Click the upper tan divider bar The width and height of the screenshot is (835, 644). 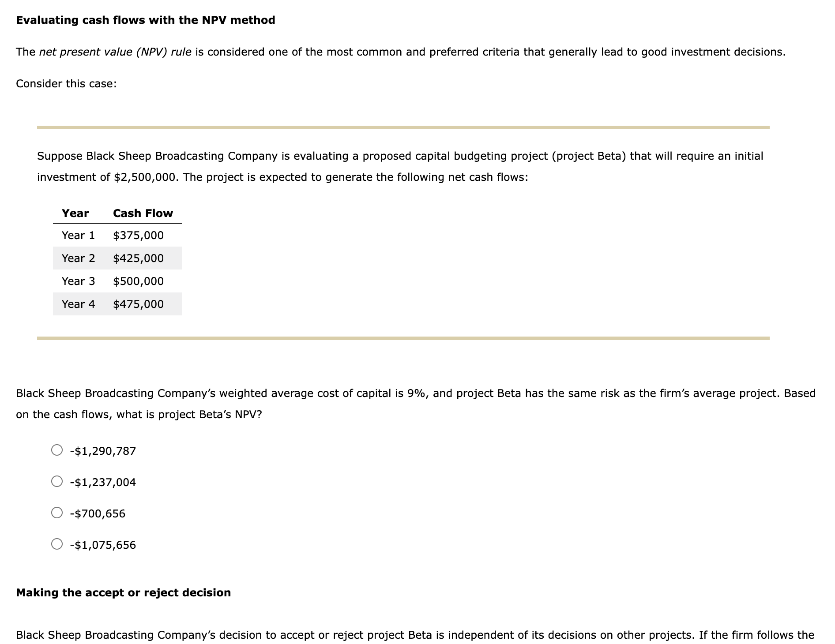[404, 127]
